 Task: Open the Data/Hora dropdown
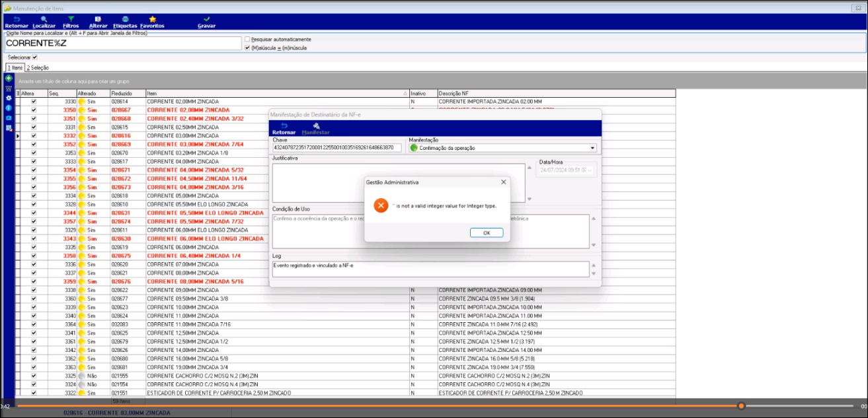pos(590,170)
